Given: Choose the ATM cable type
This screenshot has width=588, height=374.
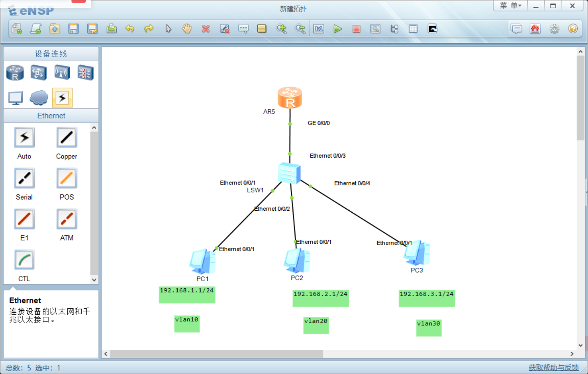Looking at the screenshot, I should point(67,219).
